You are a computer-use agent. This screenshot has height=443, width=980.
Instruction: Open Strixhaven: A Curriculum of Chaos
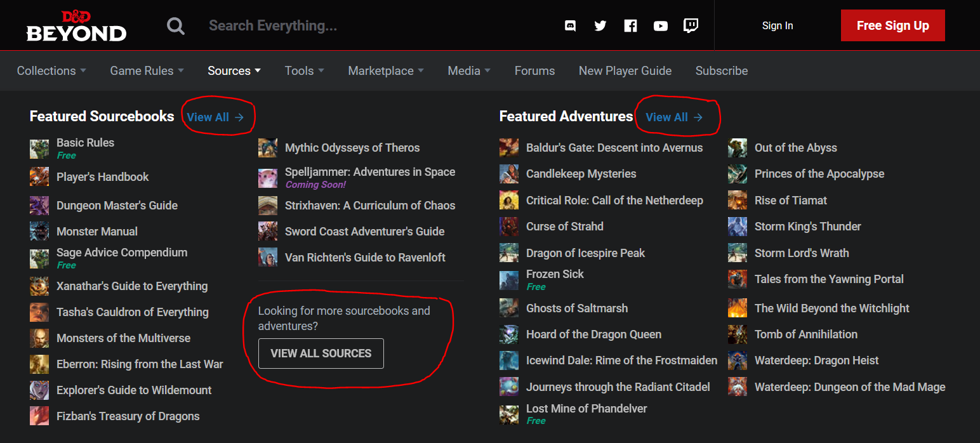(370, 206)
